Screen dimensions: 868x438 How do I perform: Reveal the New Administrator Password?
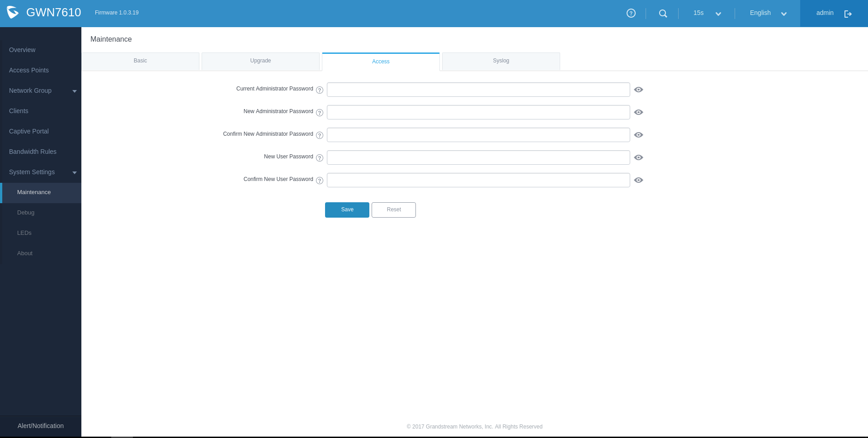638,112
